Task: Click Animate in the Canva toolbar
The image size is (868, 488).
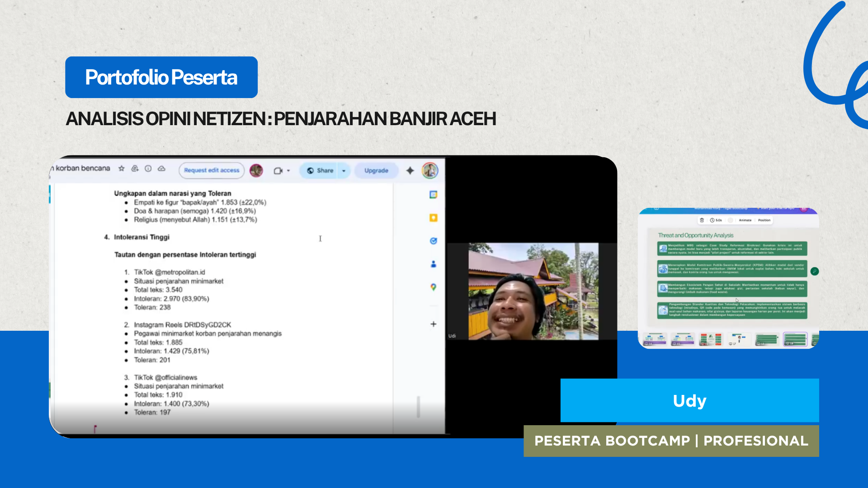Action: 745,220
